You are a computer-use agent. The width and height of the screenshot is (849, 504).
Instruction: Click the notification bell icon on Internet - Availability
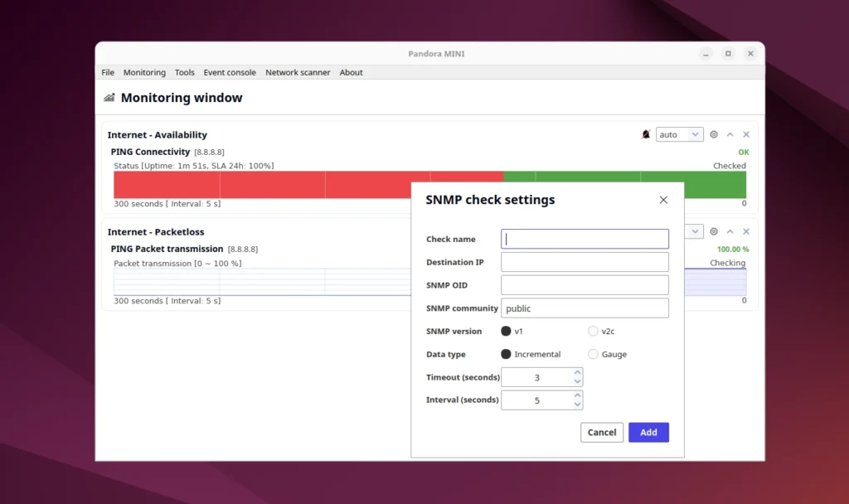point(646,133)
